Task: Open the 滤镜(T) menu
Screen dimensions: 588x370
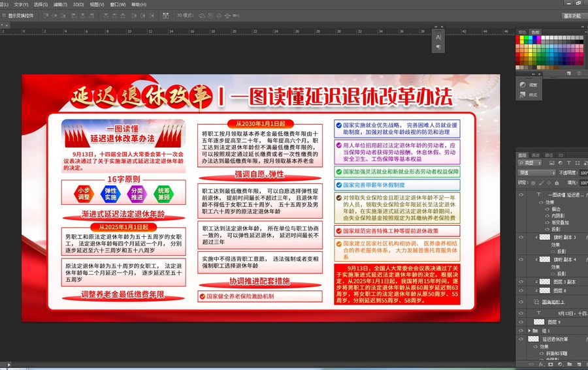Action: pyautogui.click(x=60, y=5)
